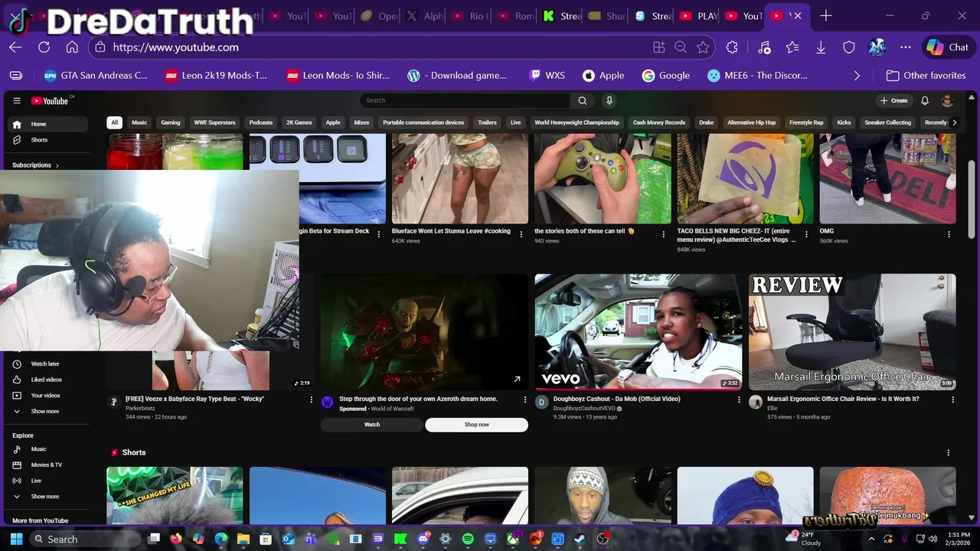Click ad's Shop now button

point(476,425)
